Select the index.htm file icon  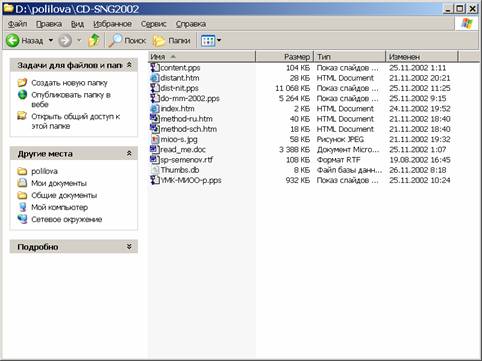tap(155, 109)
